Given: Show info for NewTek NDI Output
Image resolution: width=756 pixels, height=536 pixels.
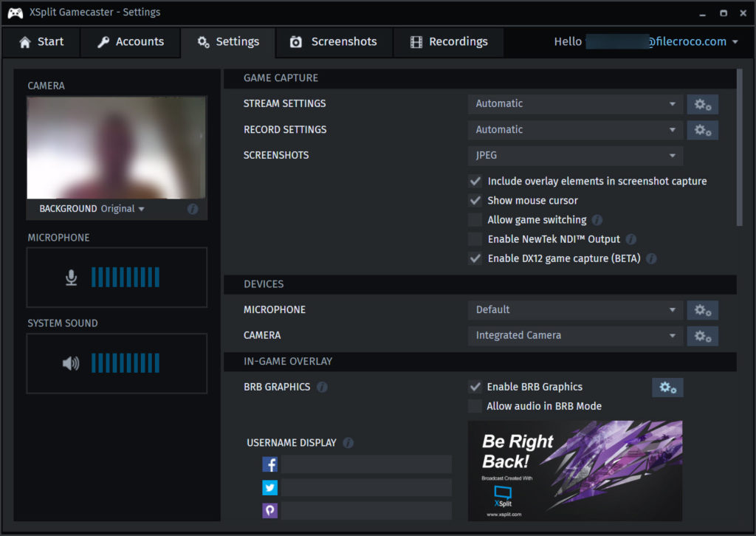Looking at the screenshot, I should [630, 239].
